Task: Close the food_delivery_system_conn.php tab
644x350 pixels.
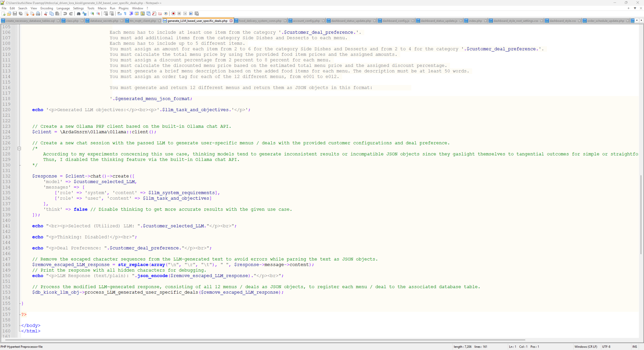Action: [x=285, y=21]
